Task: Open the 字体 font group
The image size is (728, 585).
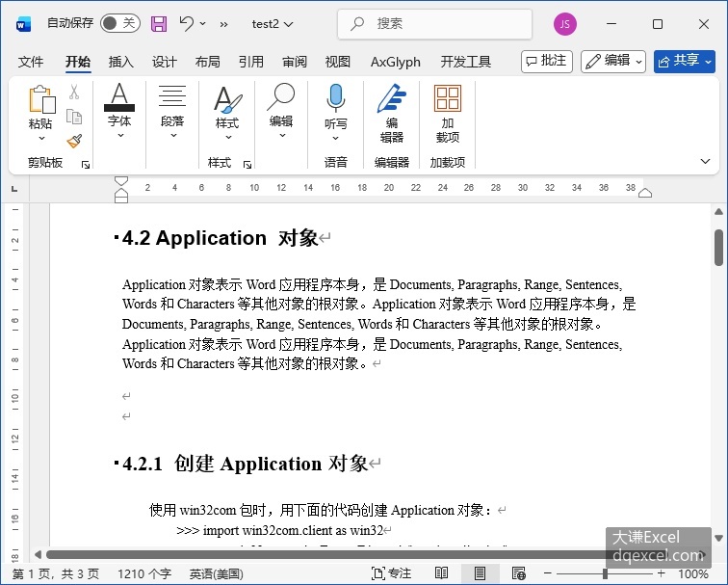Action: tap(119, 111)
